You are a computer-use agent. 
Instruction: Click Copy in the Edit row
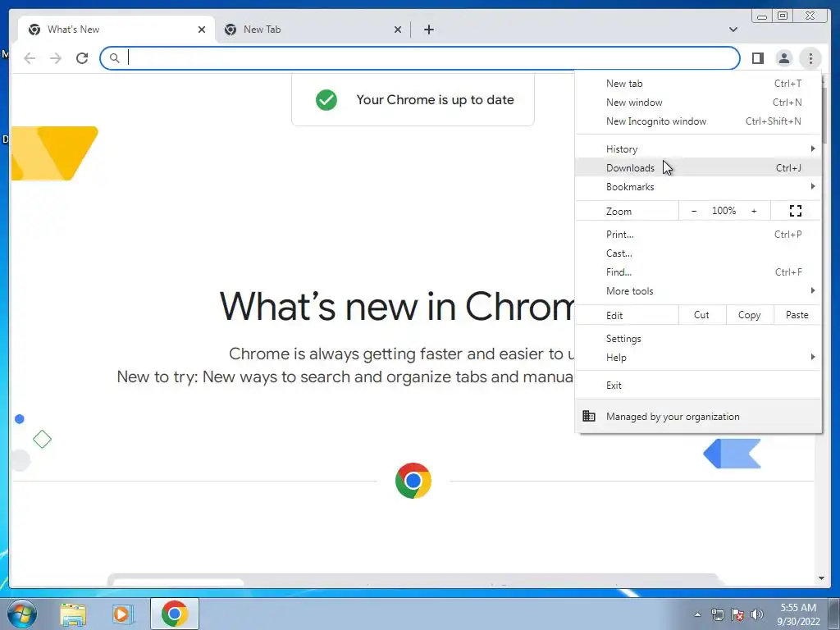[750, 315]
